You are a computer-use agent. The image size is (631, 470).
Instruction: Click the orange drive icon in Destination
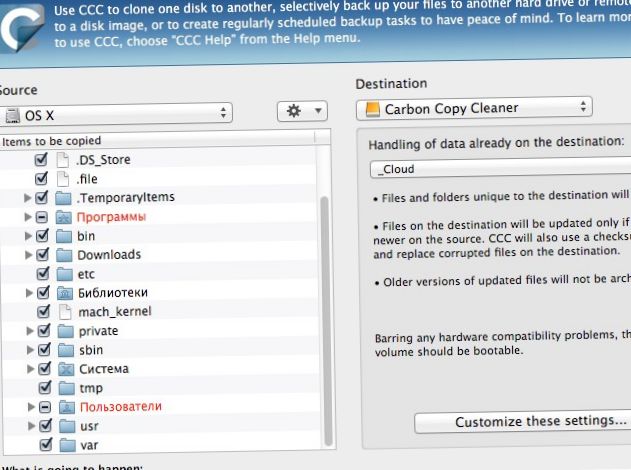(372, 109)
